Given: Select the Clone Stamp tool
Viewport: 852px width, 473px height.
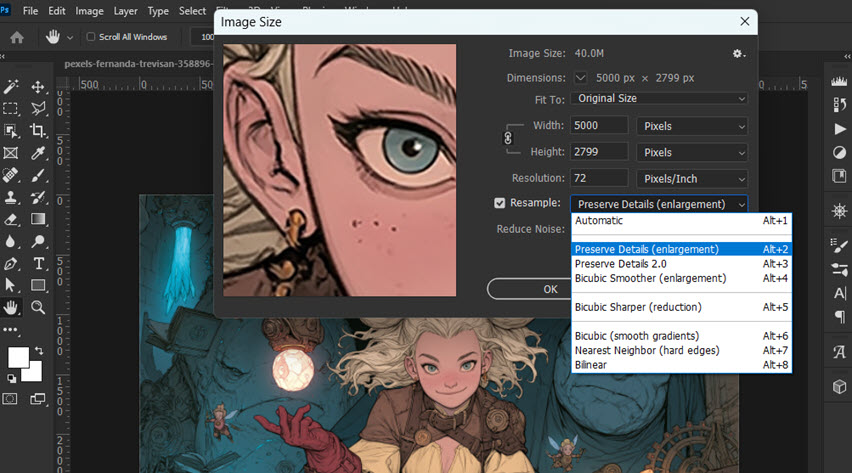Looking at the screenshot, I should coord(11,197).
